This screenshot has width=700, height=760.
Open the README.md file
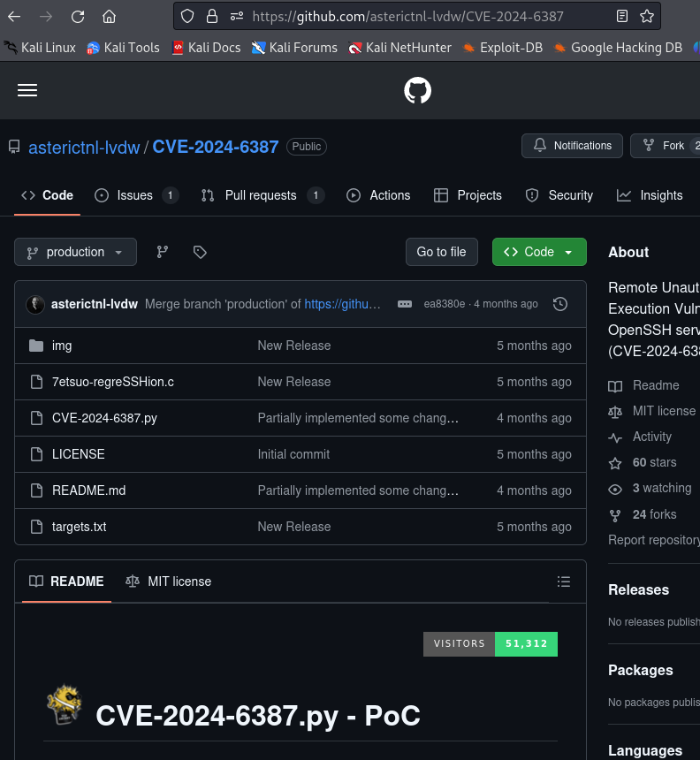coord(88,490)
